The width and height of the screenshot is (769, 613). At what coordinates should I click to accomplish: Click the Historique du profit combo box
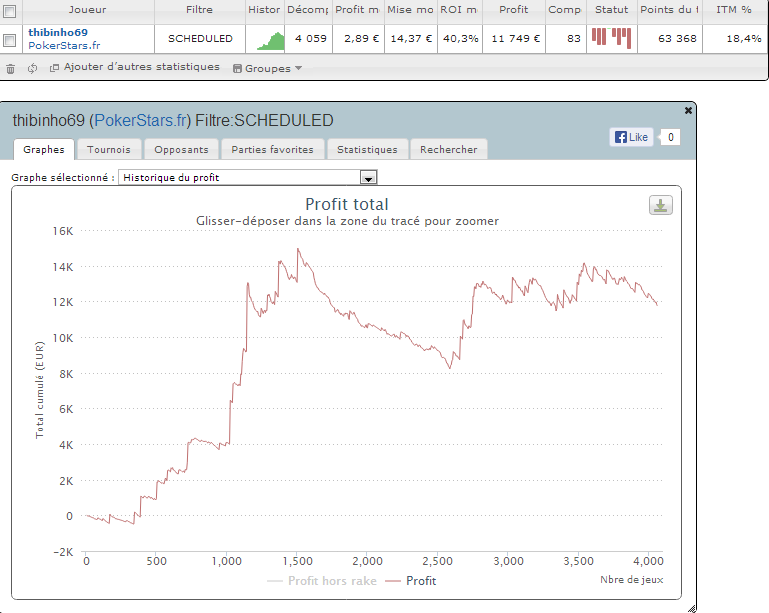coord(248,178)
